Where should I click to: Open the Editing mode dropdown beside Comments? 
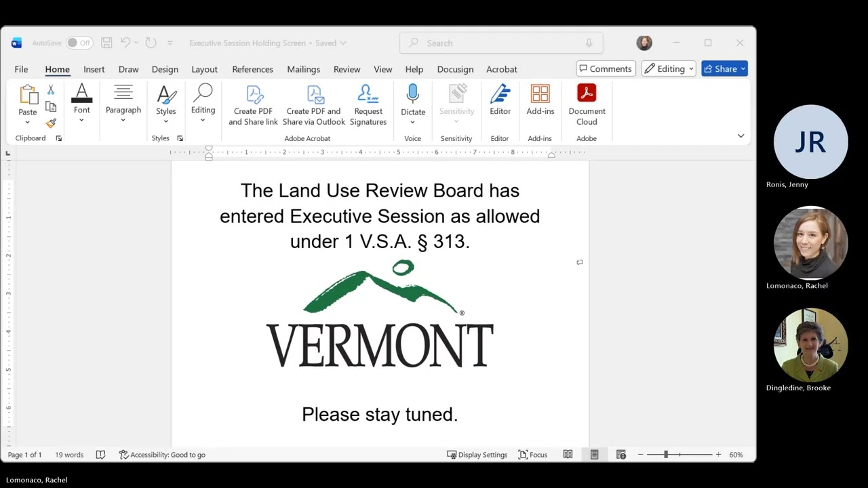(669, 68)
